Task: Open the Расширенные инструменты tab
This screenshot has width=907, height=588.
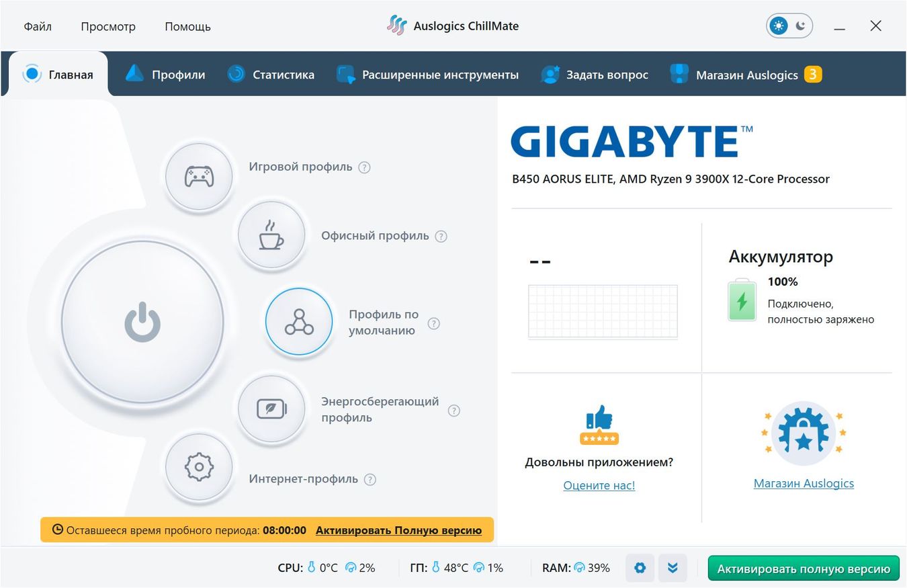Action: click(427, 75)
